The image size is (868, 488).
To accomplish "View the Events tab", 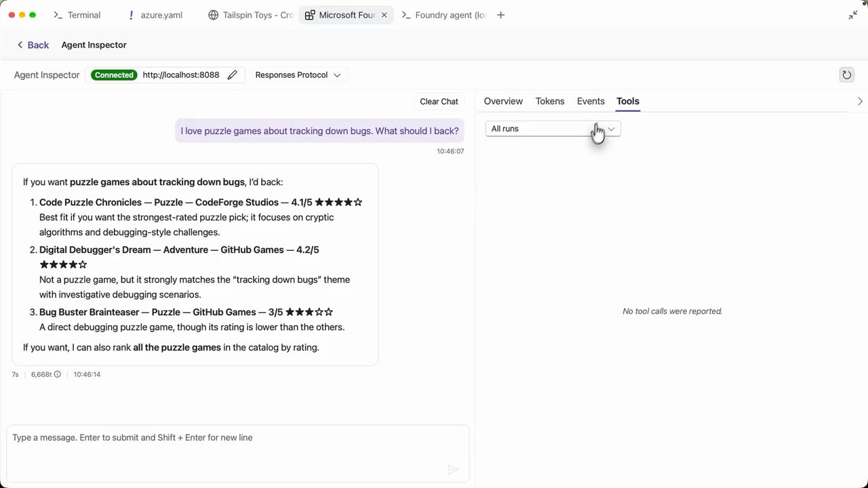I will [x=591, y=101].
